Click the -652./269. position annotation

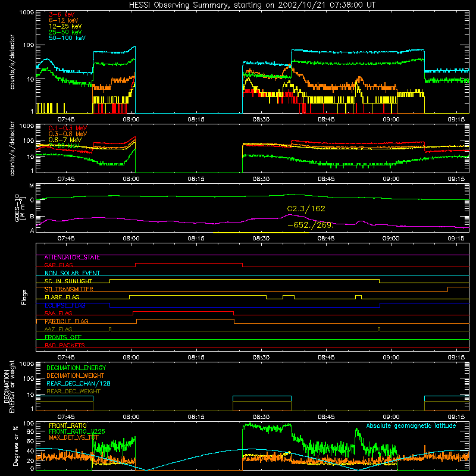click(x=311, y=226)
